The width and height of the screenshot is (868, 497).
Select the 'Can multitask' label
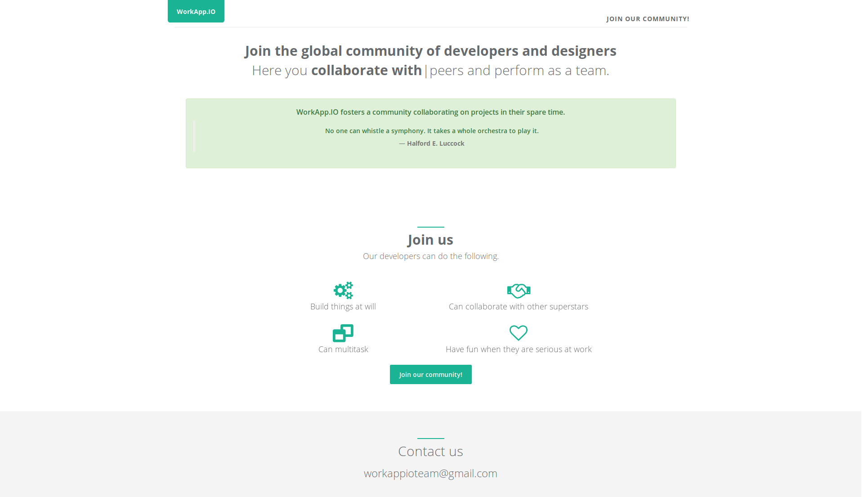click(343, 349)
